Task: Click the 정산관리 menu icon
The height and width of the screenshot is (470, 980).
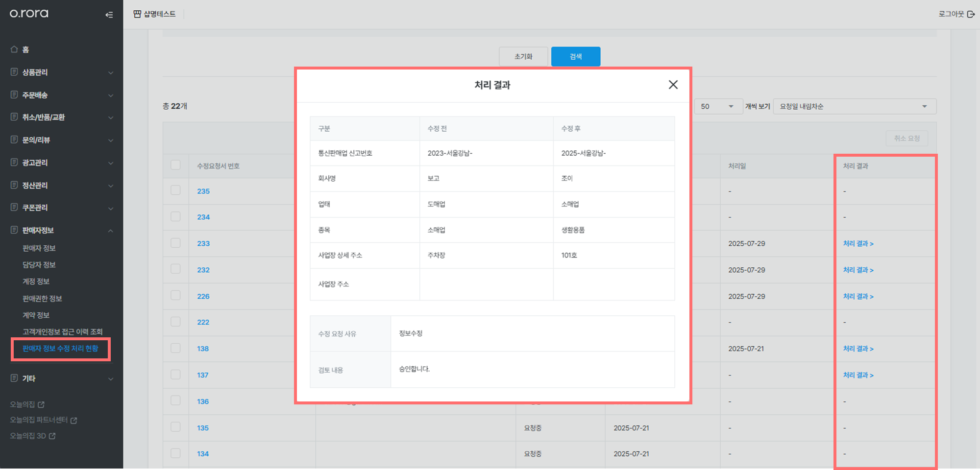Action: tap(14, 185)
